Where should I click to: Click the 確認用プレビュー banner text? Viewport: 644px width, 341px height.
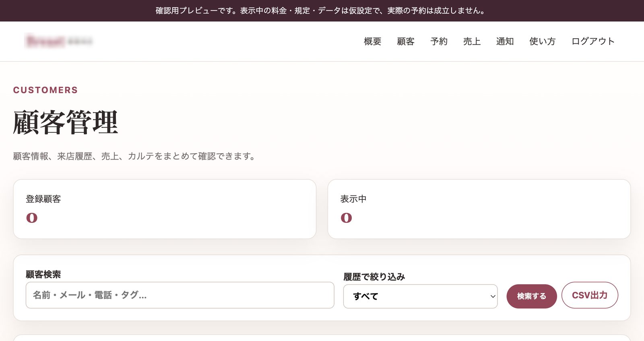click(x=322, y=11)
